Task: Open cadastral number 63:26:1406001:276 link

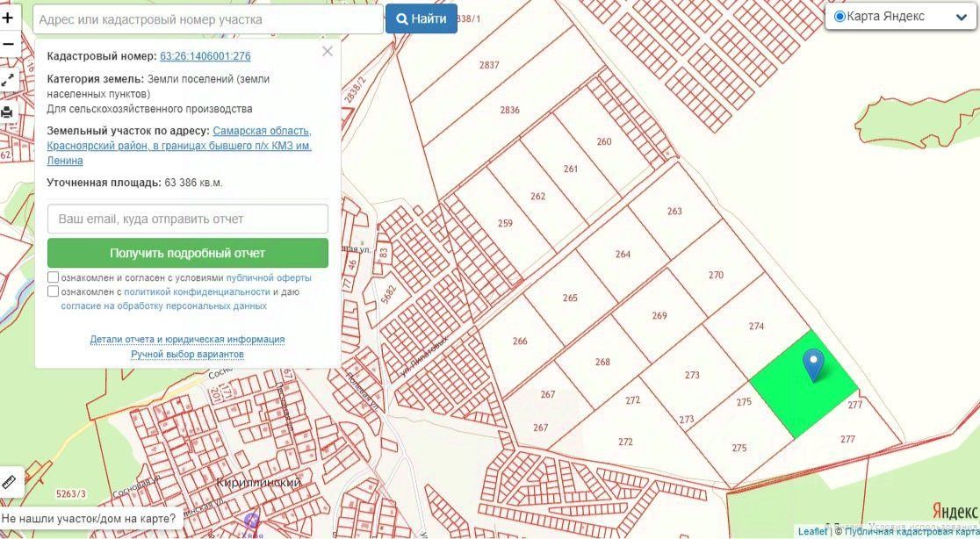Action: pos(205,56)
